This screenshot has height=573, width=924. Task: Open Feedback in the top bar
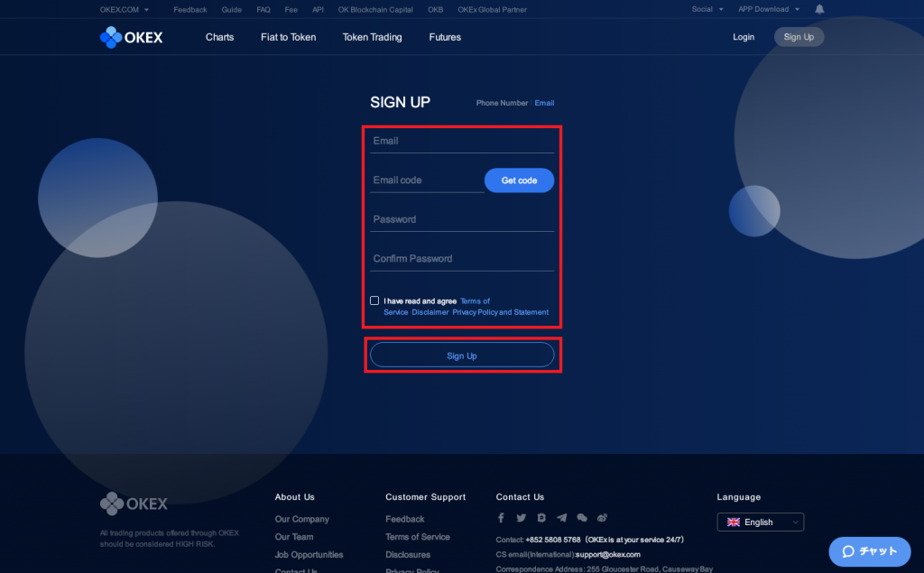click(190, 9)
